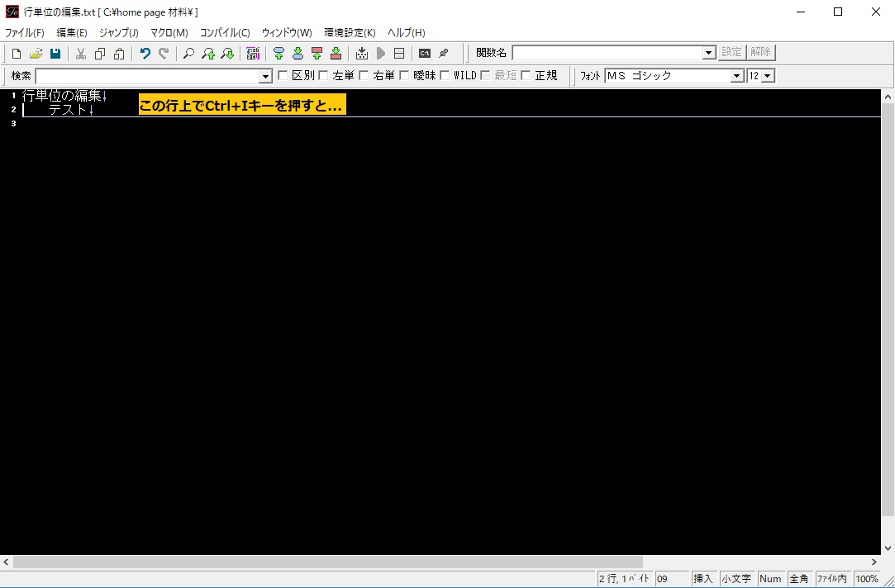Screen dimensions: 895x588
Task: Toggle the 左単 checkbox
Action: coord(323,75)
